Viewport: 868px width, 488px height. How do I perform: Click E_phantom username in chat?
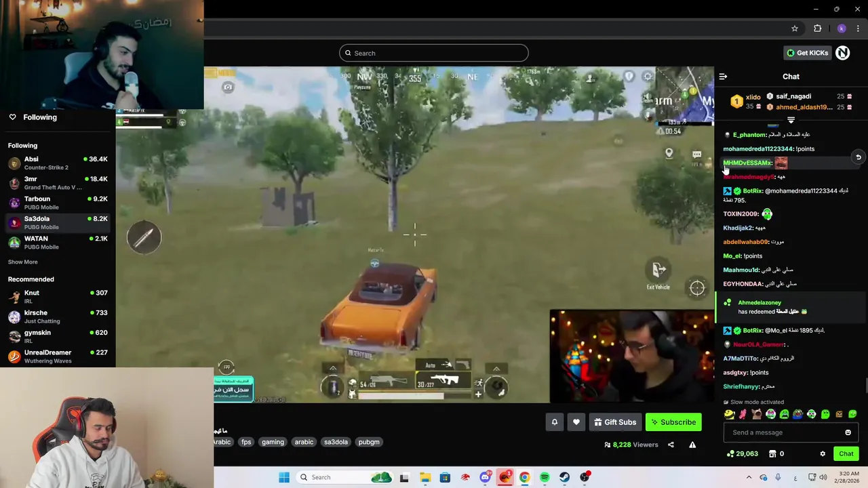[x=749, y=135]
